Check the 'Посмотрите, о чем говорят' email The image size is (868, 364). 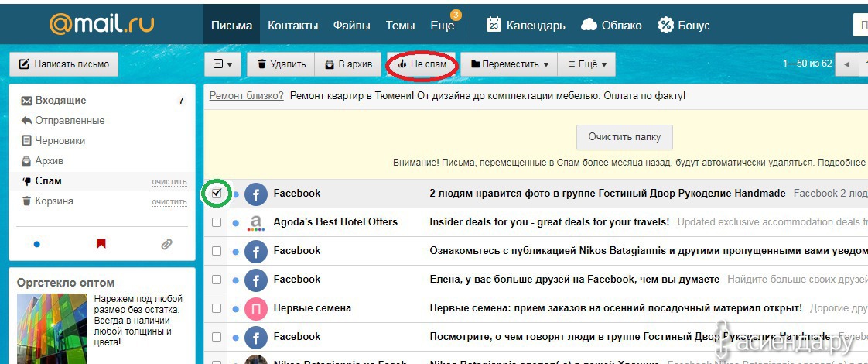217,337
